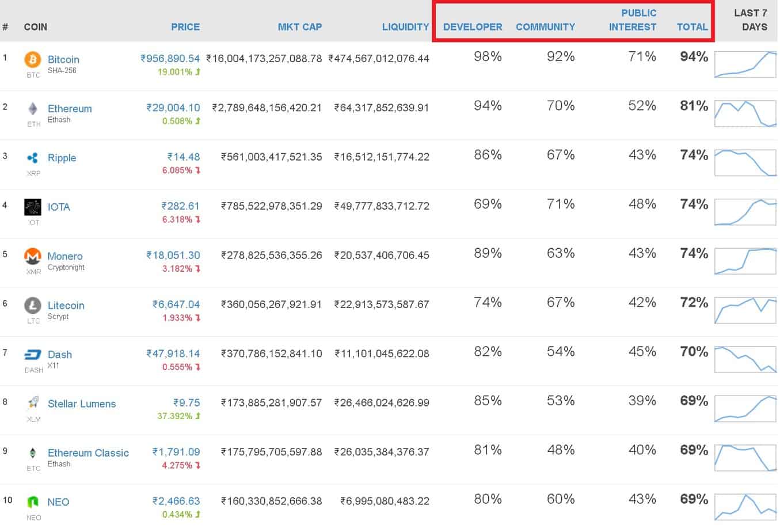
Task: Sort table by Mkt Cap column
Action: pos(300,27)
